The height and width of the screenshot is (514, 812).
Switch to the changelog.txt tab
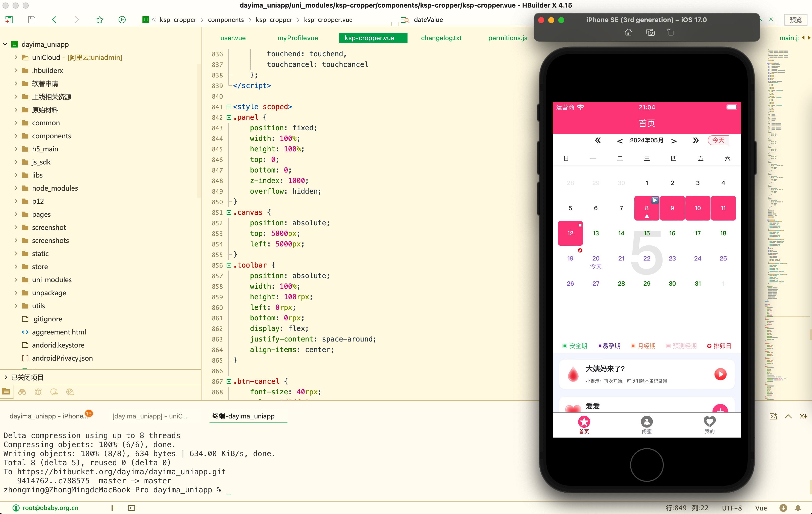pos(441,38)
